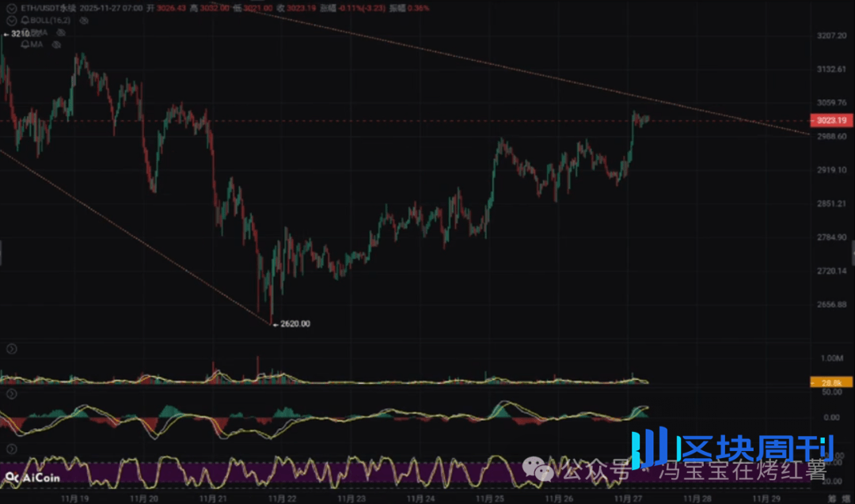Click the orange 28.8k volume tag

tap(830, 382)
